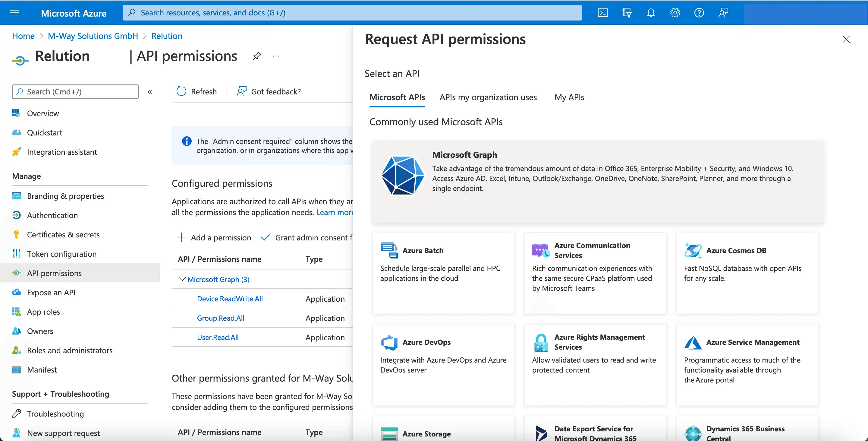
Task: Pin the API permissions blade
Action: coord(257,56)
